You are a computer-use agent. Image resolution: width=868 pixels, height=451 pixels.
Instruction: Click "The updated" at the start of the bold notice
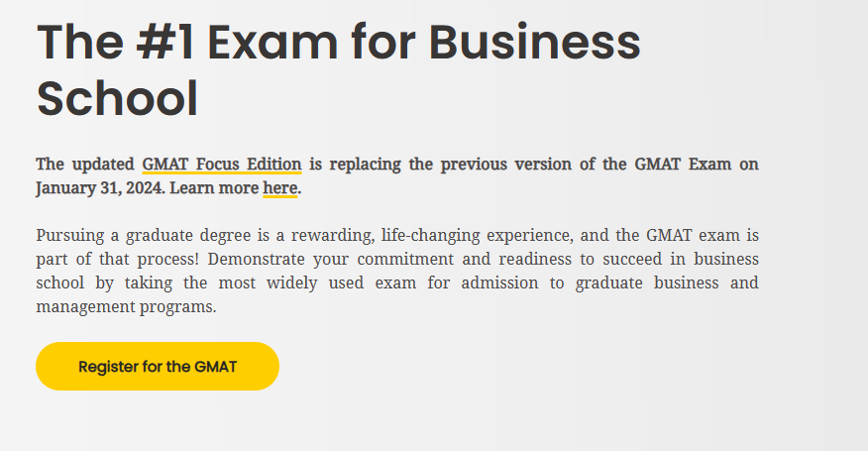(x=85, y=165)
